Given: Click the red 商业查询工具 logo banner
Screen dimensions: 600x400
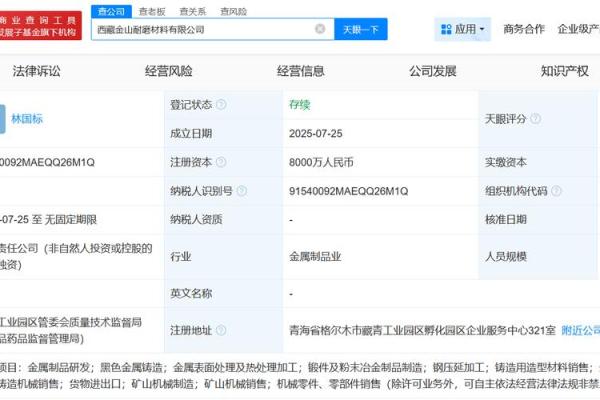Looking at the screenshot, I should coord(40,26).
